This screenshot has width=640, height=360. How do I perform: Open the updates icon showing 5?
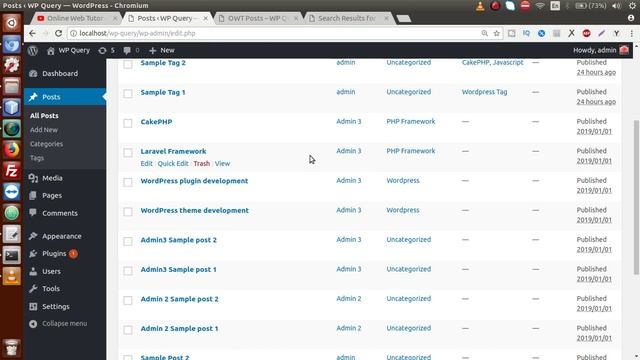[x=102, y=51]
